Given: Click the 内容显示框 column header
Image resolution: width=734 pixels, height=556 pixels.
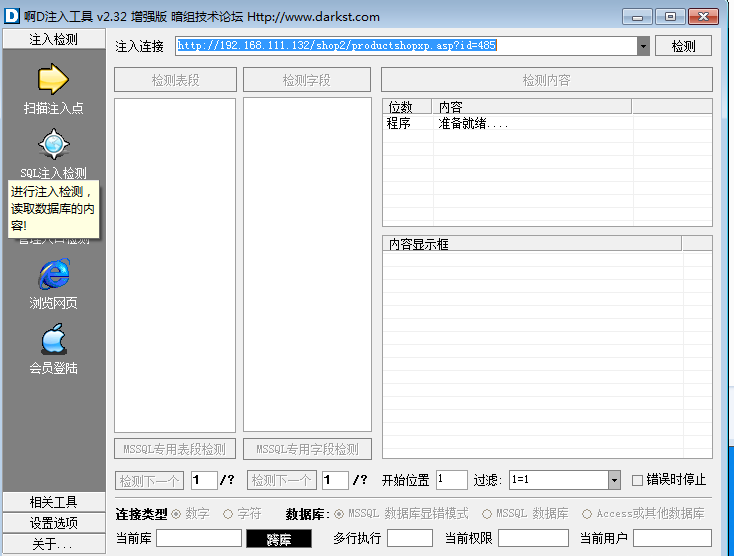Looking at the screenshot, I should [532, 244].
